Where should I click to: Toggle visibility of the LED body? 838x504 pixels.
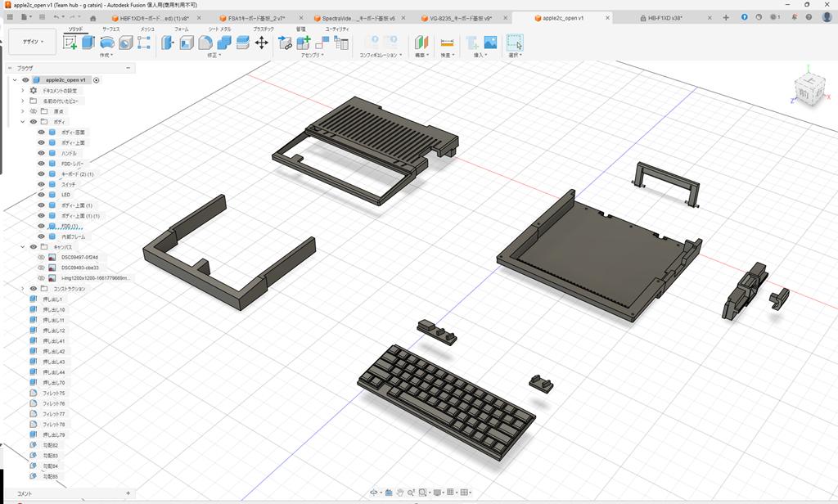[41, 195]
